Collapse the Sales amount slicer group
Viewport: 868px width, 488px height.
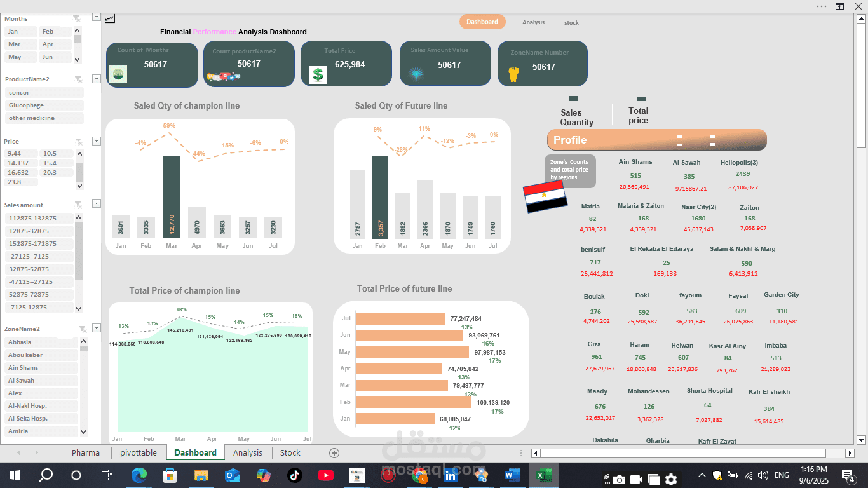tap(97, 203)
